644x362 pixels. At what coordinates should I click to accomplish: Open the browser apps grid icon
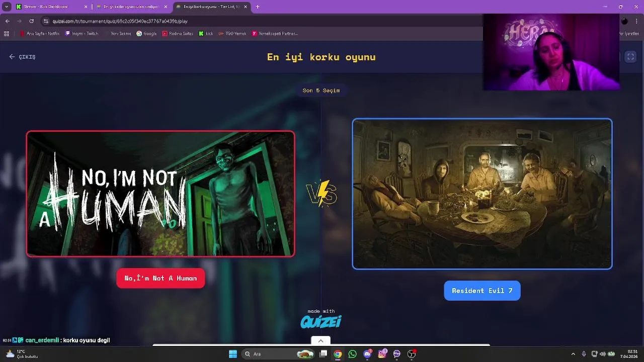(x=7, y=34)
